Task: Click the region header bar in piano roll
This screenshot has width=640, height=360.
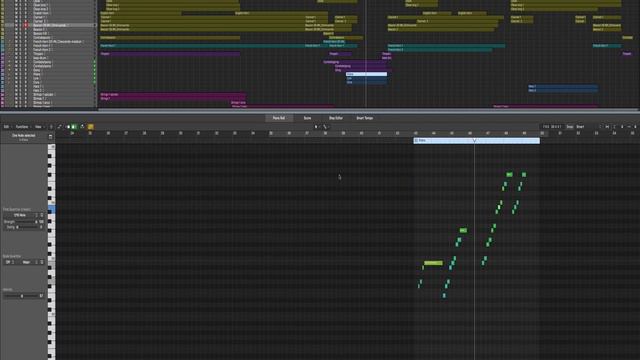Action: click(476, 140)
